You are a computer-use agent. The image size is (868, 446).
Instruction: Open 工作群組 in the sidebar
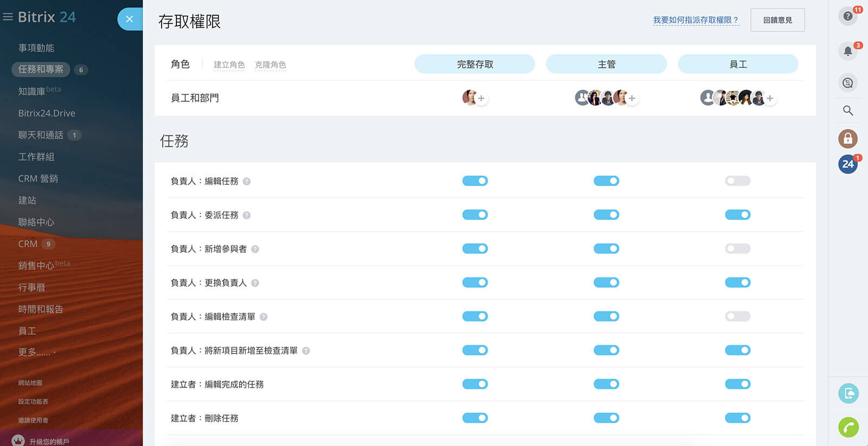tap(36, 157)
